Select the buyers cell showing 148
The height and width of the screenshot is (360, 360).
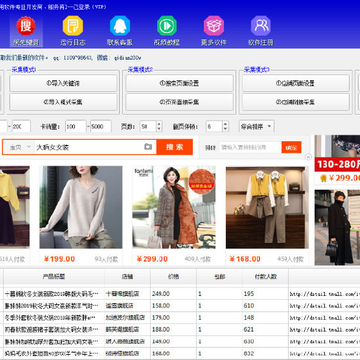pos(265,318)
